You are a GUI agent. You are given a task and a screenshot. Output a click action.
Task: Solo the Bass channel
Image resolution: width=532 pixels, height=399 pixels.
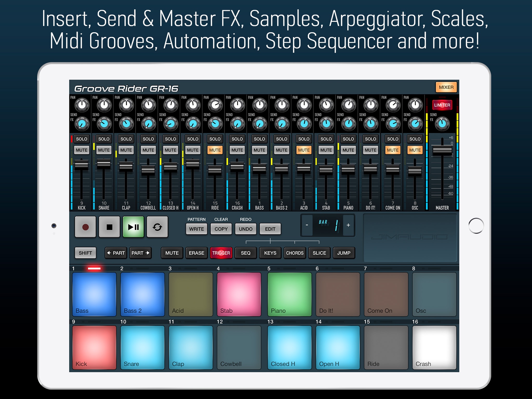coord(260,139)
